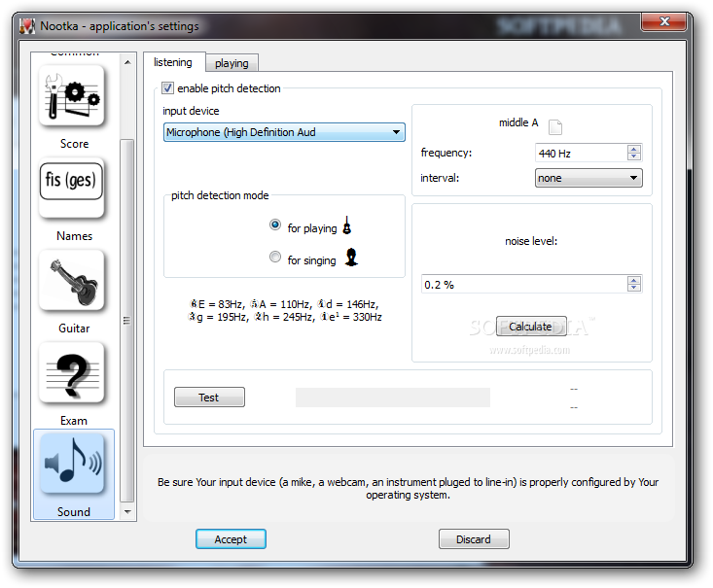Select the for singing radio button
The image size is (713, 588).
coord(275,257)
